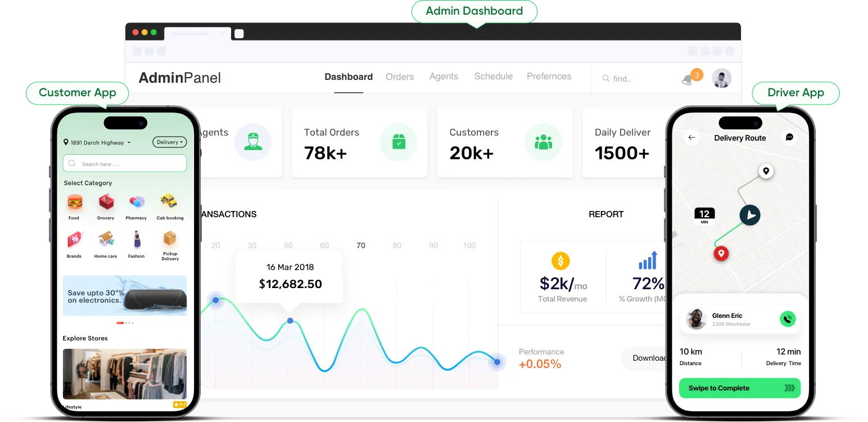Click the search magnifier in AdminPanel header
This screenshot has width=868, height=422.
pyautogui.click(x=605, y=79)
